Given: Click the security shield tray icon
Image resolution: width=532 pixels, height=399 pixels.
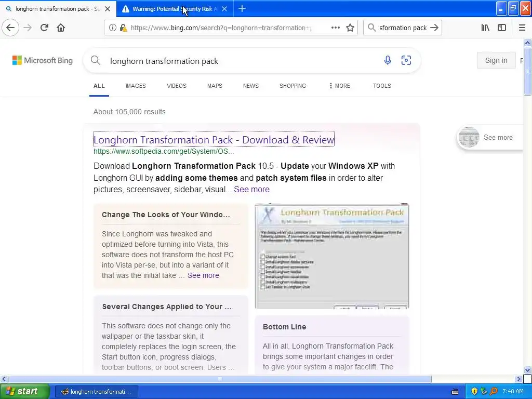Looking at the screenshot, I should click(474, 391).
